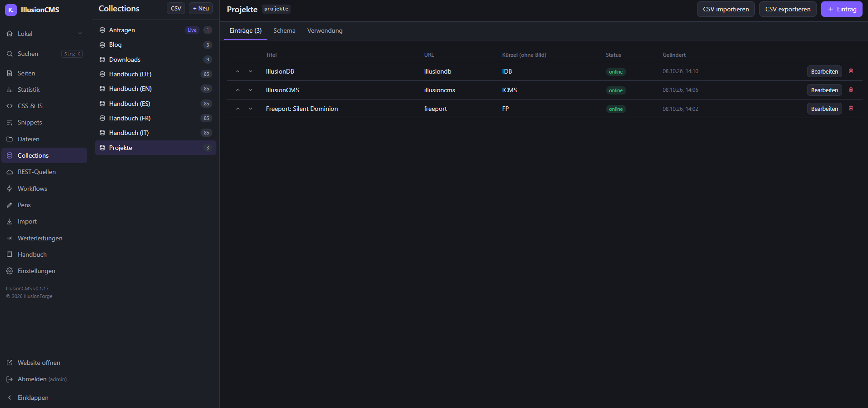The height and width of the screenshot is (408, 868).
Task: Open the Lokal environment dropdown
Action: [45, 34]
